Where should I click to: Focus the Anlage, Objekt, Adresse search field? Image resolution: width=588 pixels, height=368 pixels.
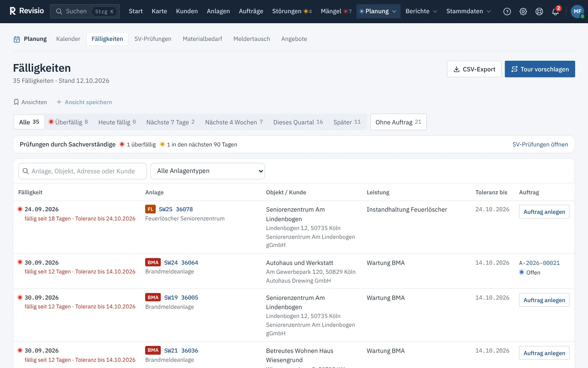83,171
